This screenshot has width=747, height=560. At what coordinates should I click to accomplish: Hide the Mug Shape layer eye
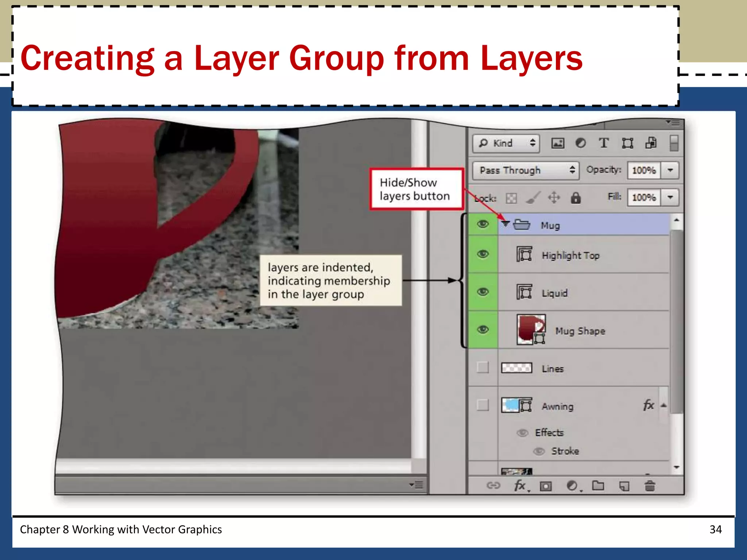483,330
